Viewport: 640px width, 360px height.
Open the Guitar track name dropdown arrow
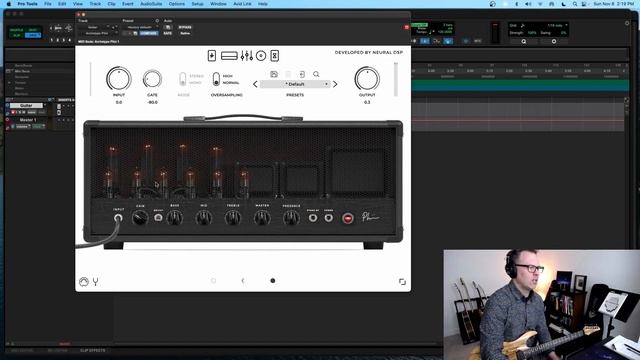[45, 106]
